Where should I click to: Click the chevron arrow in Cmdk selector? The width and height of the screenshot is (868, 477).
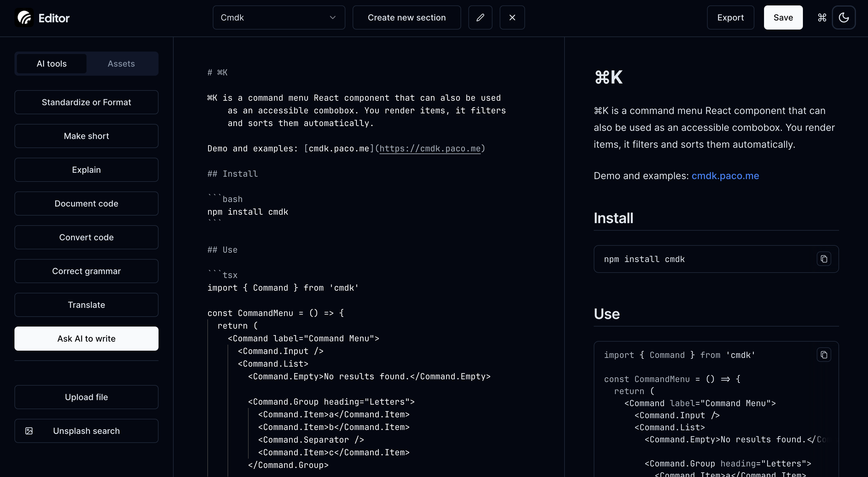click(332, 17)
